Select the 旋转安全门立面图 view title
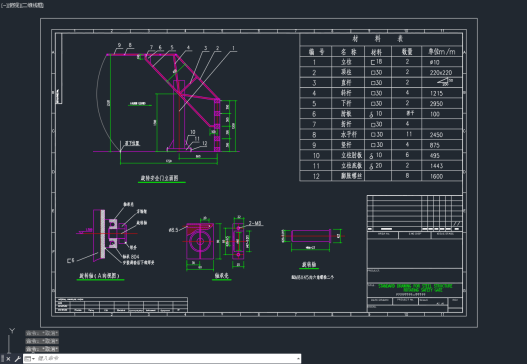 click(x=159, y=178)
